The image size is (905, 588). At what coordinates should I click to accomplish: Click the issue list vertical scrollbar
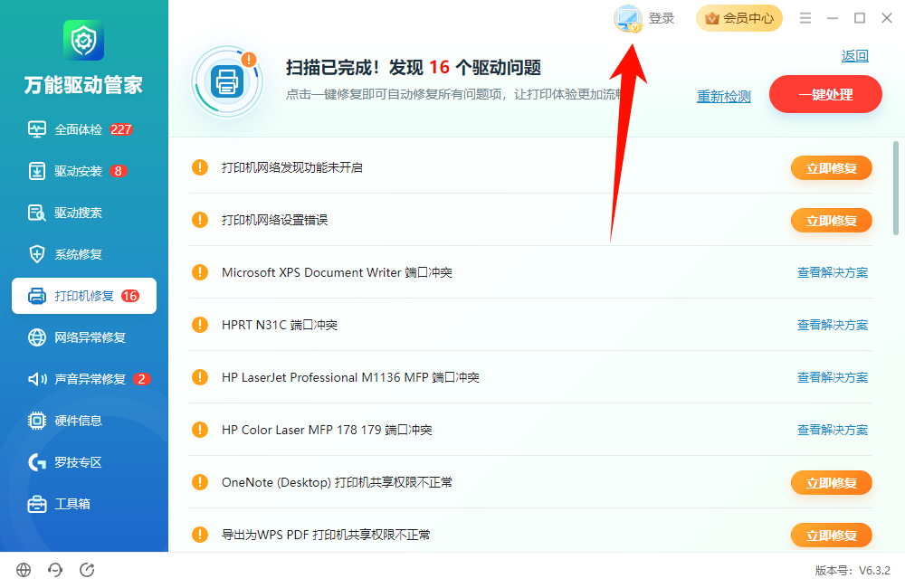896,188
